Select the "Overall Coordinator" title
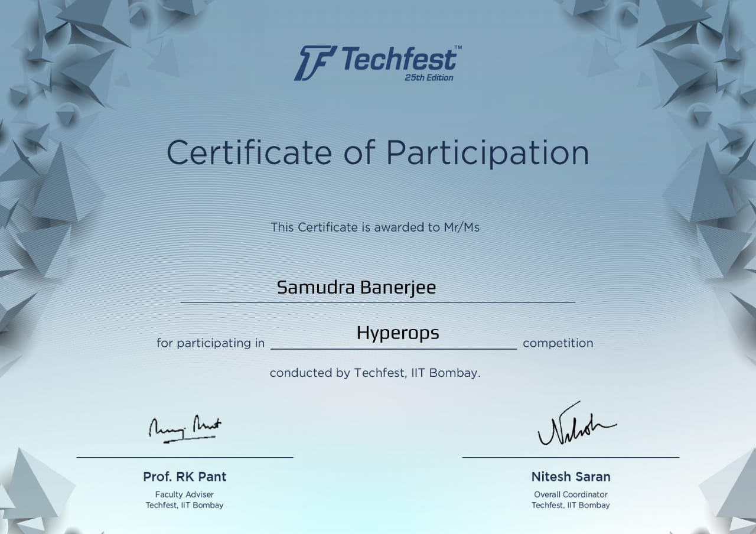 click(571, 494)
